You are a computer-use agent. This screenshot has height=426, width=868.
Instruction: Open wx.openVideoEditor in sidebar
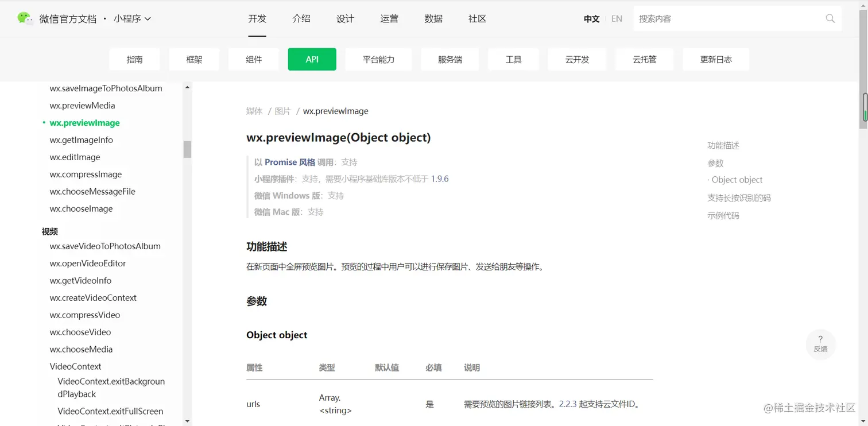[x=88, y=264]
